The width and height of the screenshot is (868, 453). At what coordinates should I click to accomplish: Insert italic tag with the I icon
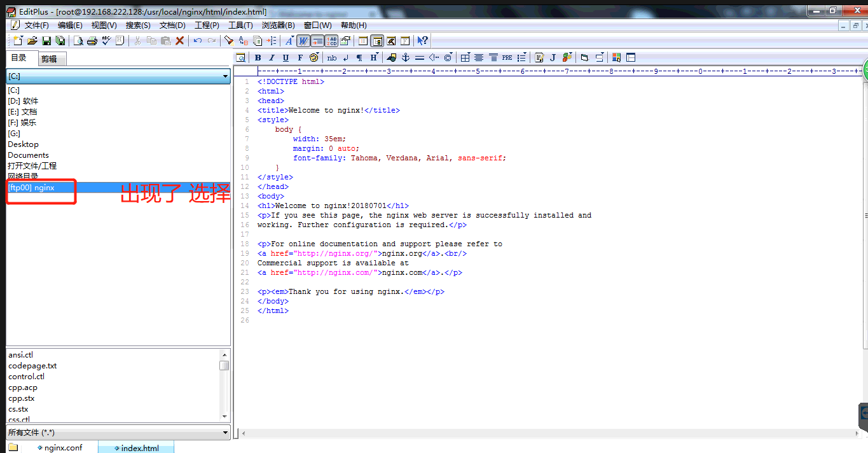(272, 57)
